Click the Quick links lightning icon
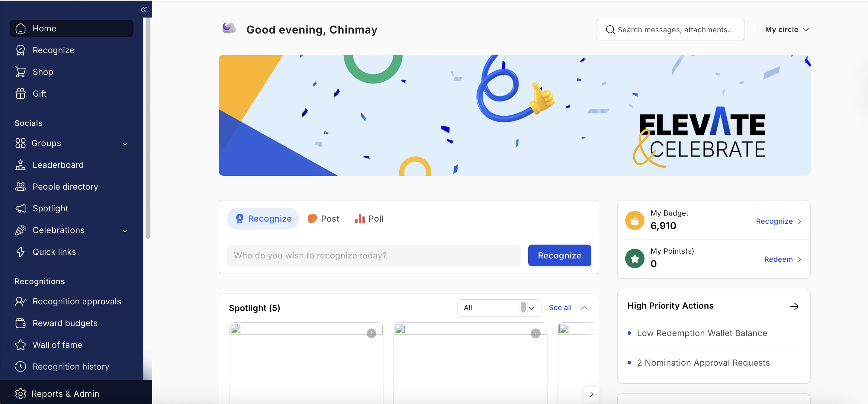 [21, 252]
